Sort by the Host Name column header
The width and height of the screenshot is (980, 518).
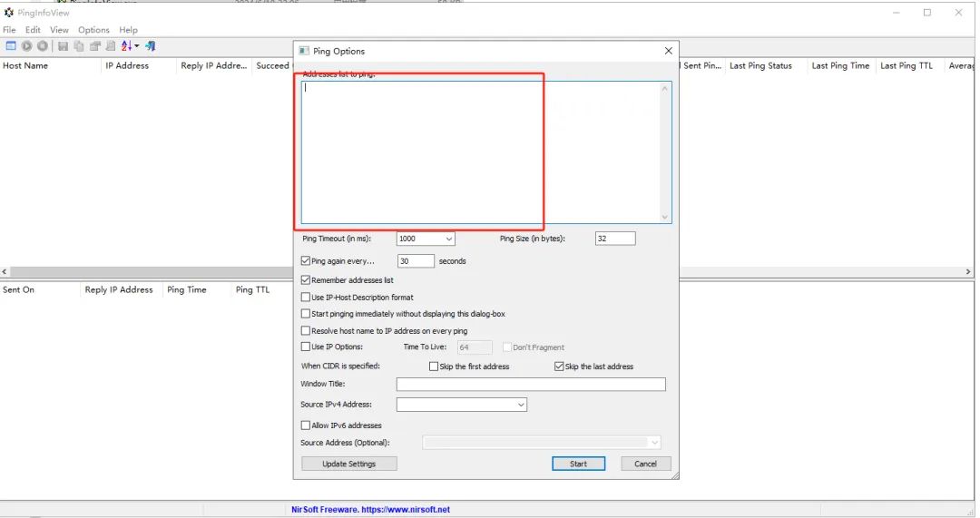pyautogui.click(x=50, y=65)
